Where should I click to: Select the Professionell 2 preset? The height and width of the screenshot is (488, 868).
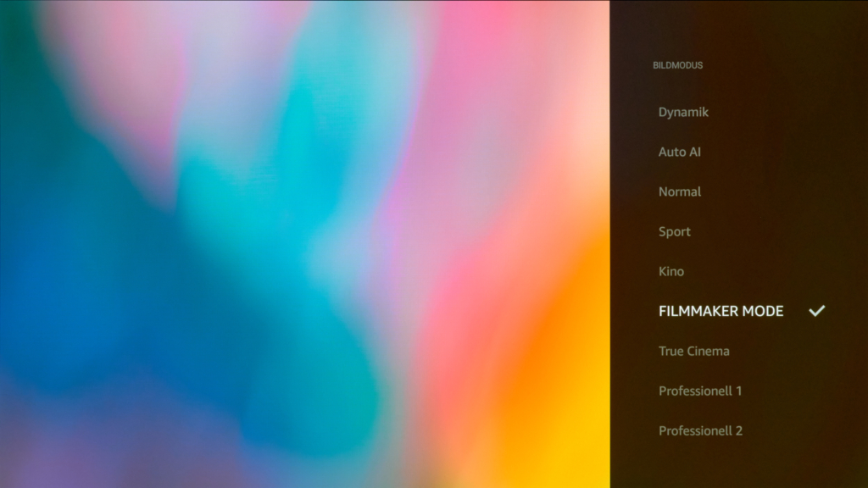700,430
